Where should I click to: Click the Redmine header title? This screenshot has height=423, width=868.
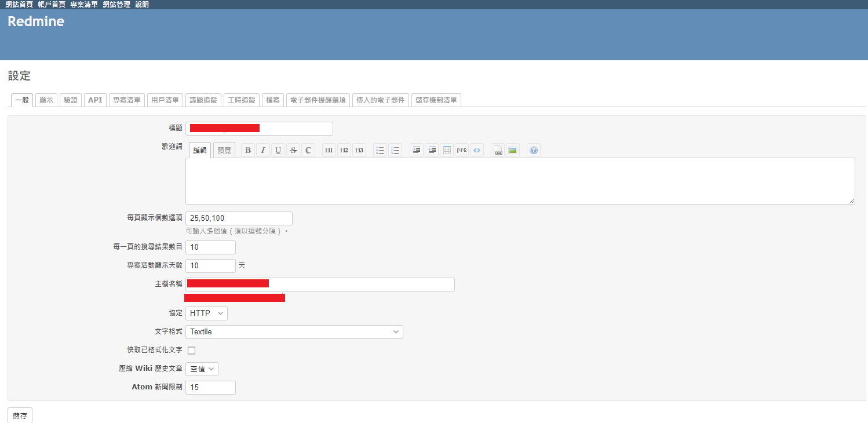pyautogui.click(x=36, y=22)
